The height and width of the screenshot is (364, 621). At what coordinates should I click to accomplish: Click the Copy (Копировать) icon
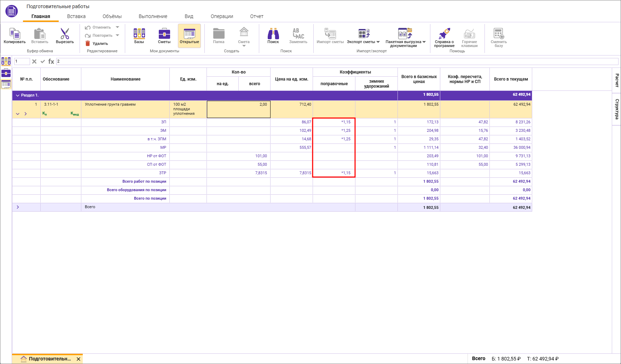click(x=14, y=34)
